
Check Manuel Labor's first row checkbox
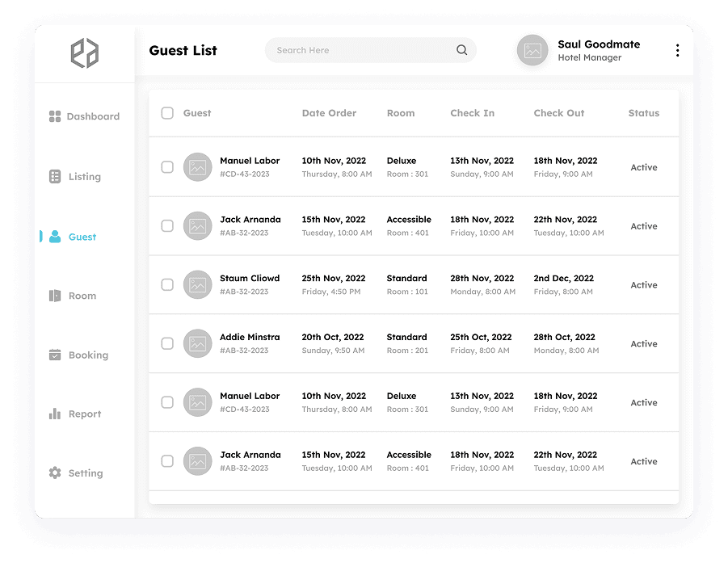tap(167, 166)
